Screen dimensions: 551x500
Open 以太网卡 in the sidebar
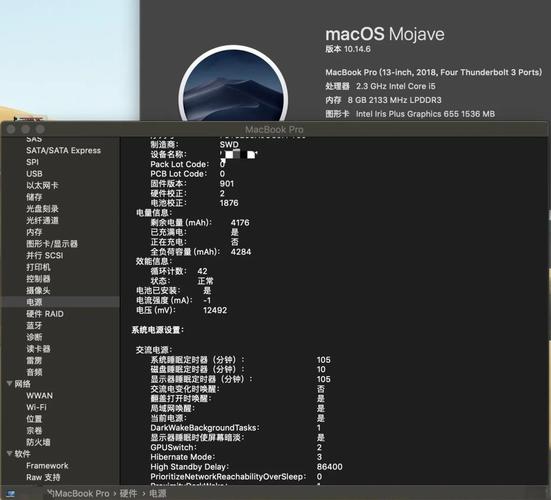(42, 185)
